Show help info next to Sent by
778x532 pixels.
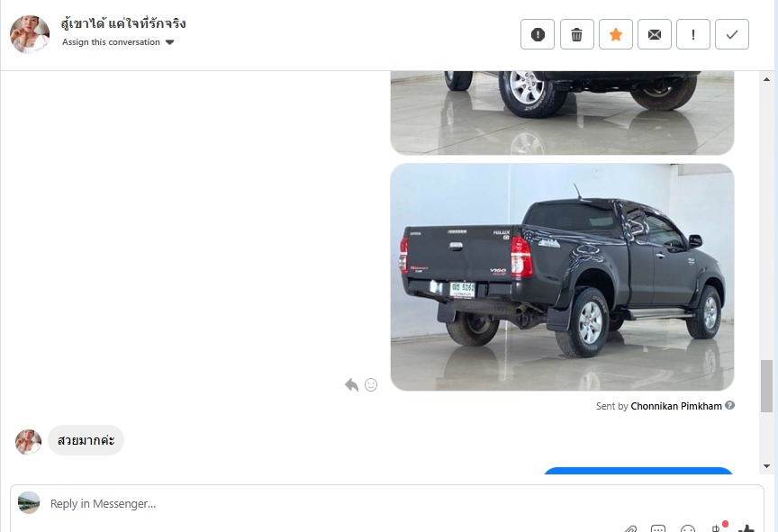pyautogui.click(x=729, y=405)
